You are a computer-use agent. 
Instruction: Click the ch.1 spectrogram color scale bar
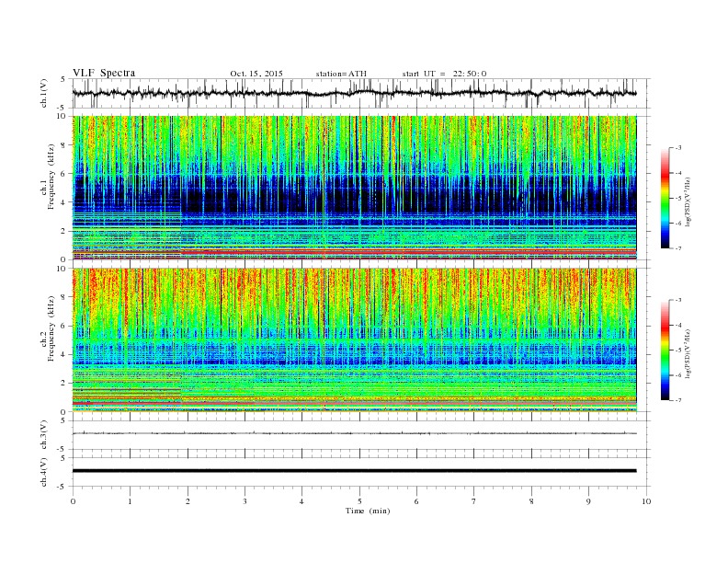click(665, 198)
